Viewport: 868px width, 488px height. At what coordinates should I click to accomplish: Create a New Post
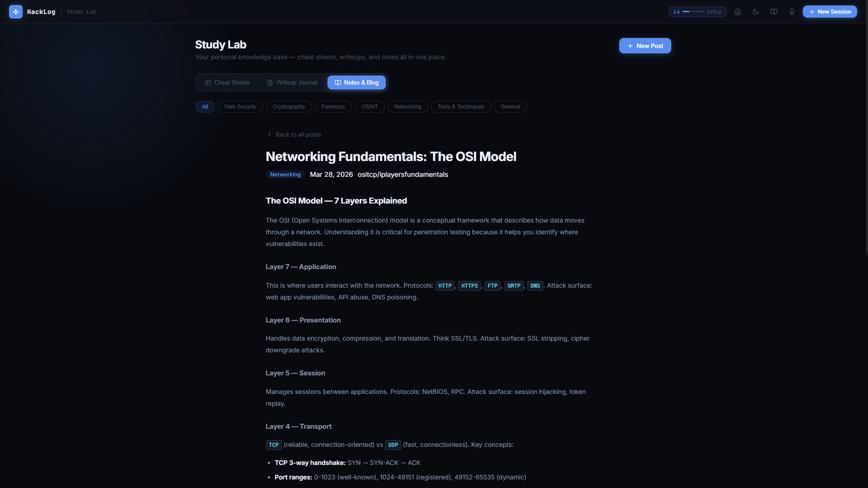pos(645,46)
